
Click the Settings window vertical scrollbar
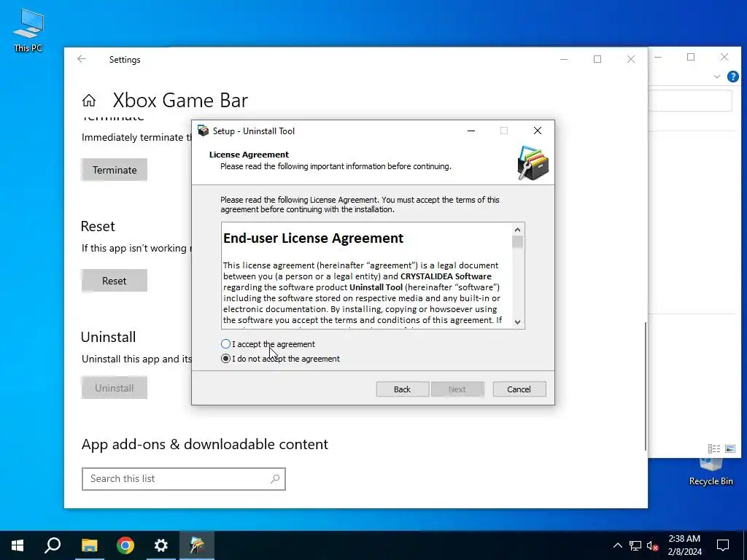(x=646, y=386)
